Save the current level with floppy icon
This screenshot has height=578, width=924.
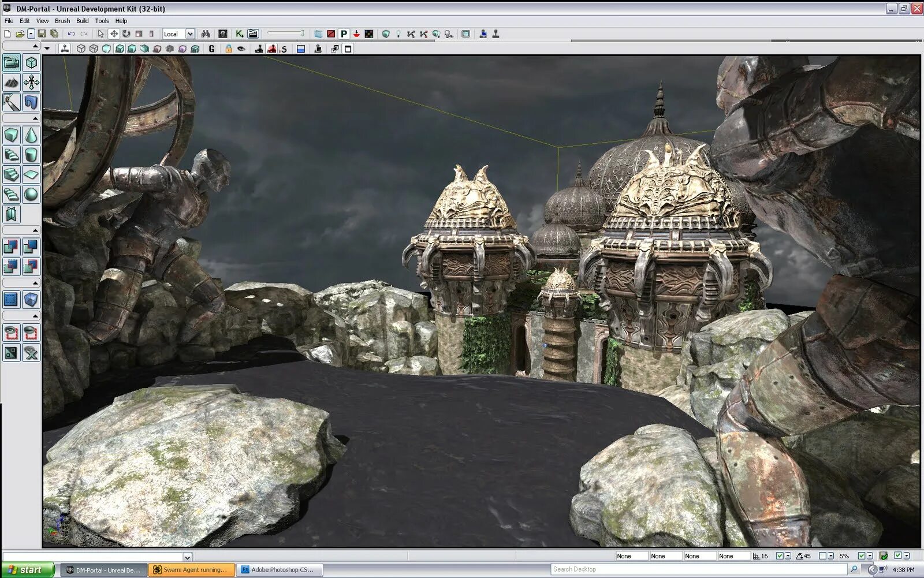click(42, 34)
